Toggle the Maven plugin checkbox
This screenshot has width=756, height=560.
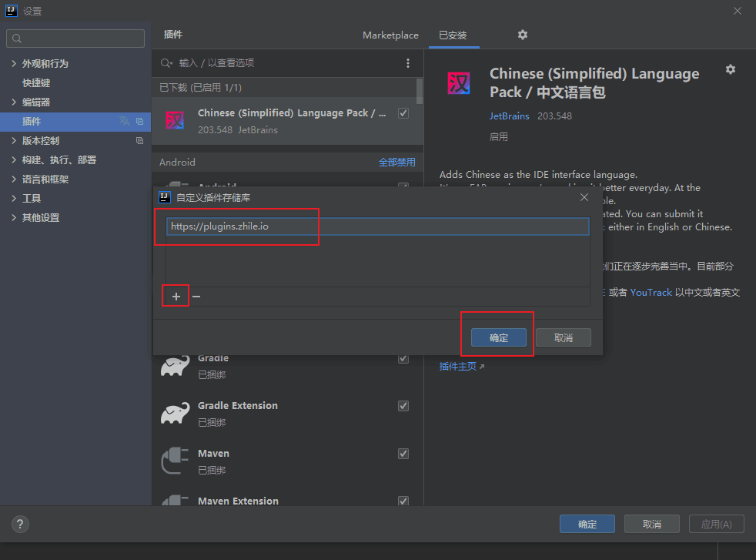click(x=403, y=454)
